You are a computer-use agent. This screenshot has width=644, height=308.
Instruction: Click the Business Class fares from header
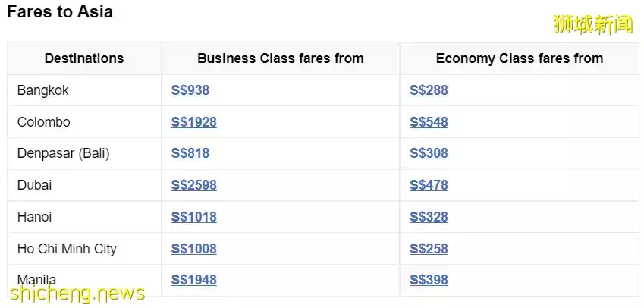(x=280, y=58)
